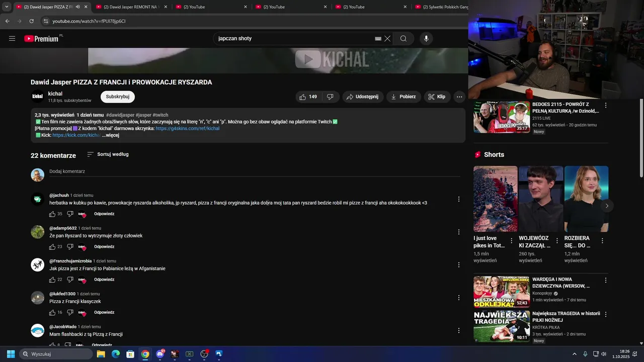644x362 pixels.
Task: Open options for ROZBIERA SIĘ short
Action: pyautogui.click(x=602, y=241)
